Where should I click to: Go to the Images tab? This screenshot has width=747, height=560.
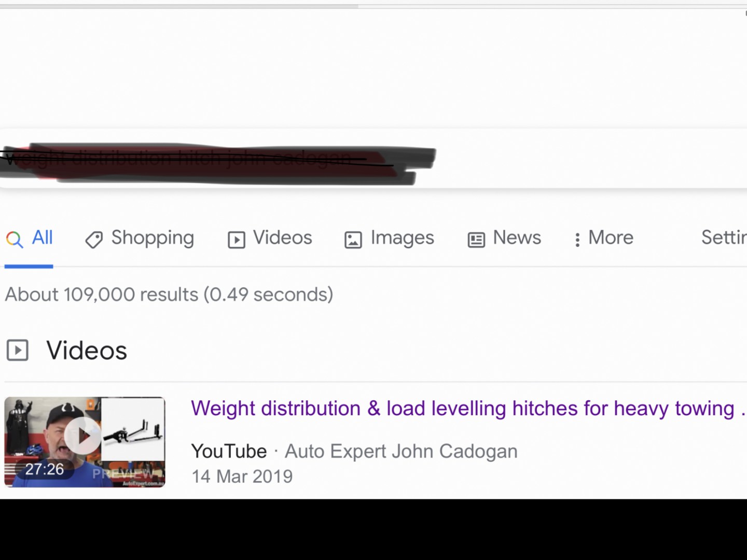(402, 238)
